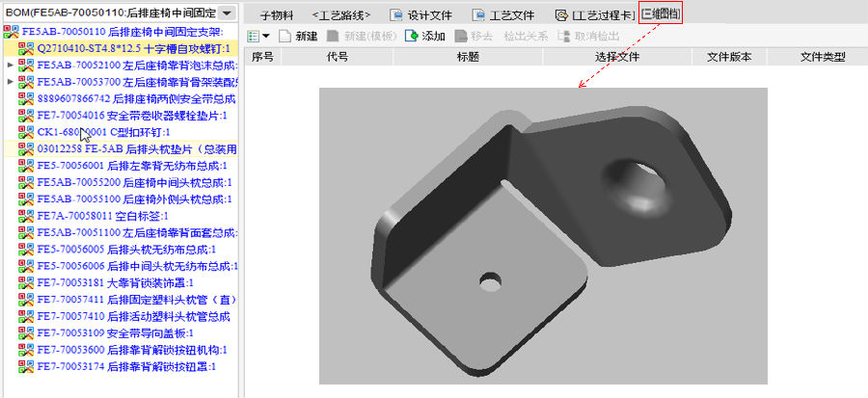The width and height of the screenshot is (868, 398).
Task: Click the 文件版本 column header
Action: (x=729, y=57)
